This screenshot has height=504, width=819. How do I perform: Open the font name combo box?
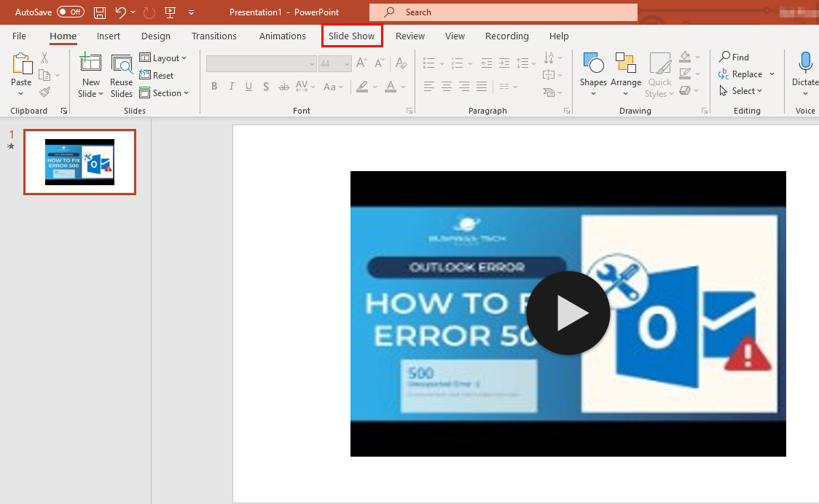point(261,63)
